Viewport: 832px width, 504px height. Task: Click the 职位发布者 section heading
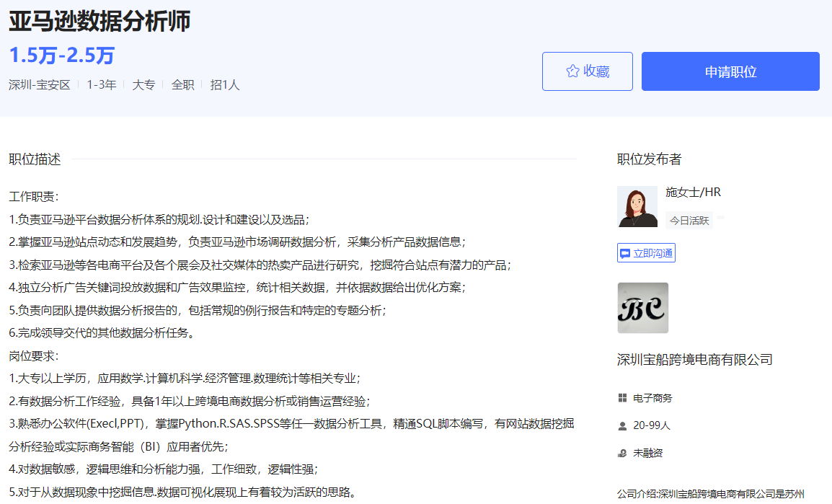(649, 159)
